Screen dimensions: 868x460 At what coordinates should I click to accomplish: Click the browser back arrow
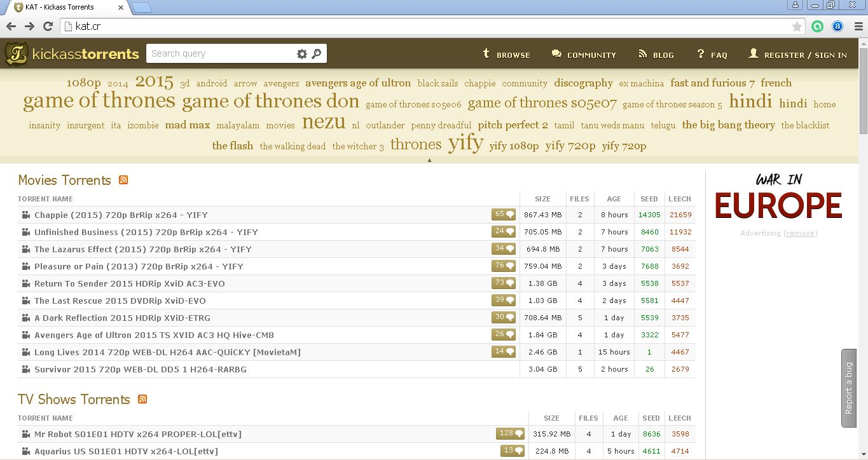pos(11,26)
